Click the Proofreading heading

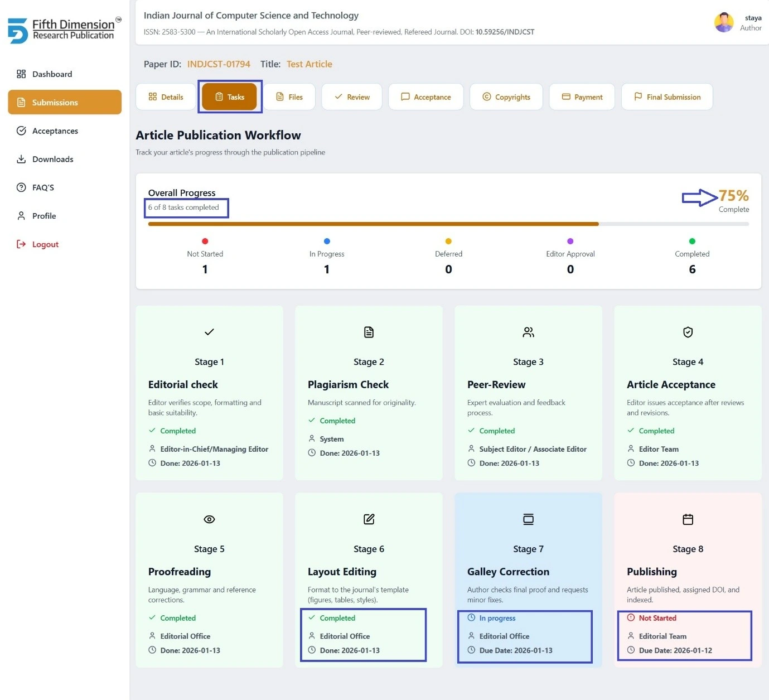180,572
